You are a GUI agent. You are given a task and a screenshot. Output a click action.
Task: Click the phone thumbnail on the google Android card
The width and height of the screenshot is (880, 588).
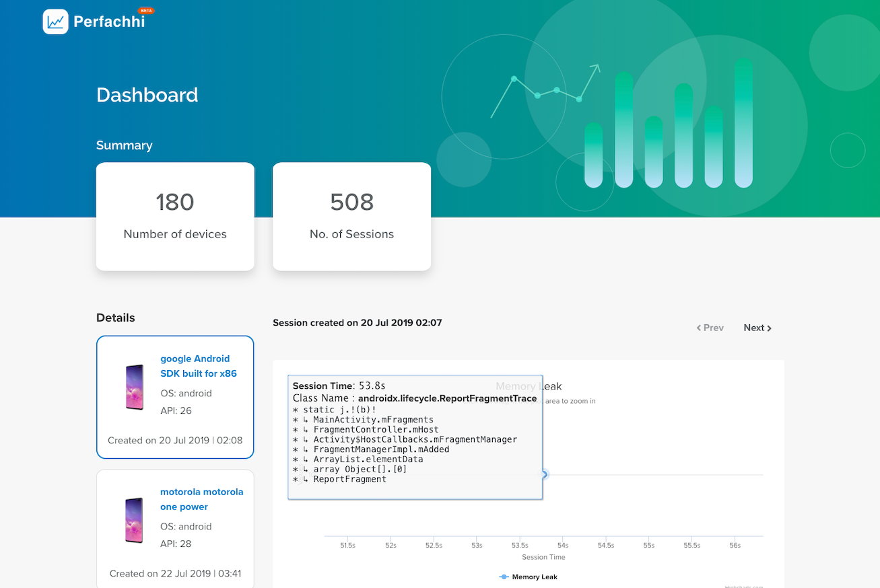(135, 387)
